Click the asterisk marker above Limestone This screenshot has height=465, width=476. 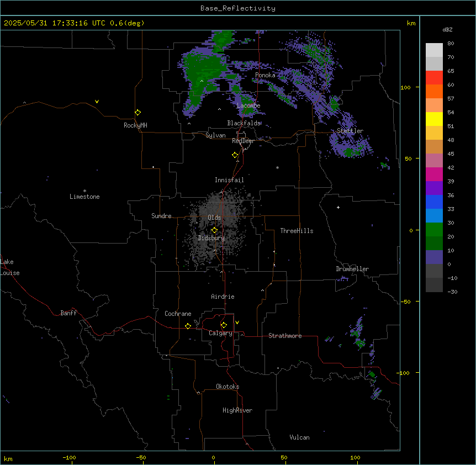[84, 191]
